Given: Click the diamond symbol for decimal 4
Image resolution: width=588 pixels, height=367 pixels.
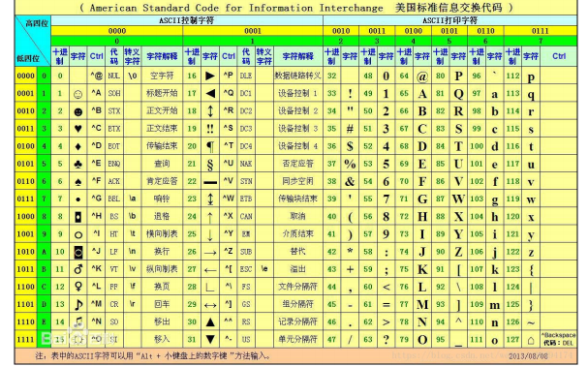Looking at the screenshot, I should pos(78,146).
